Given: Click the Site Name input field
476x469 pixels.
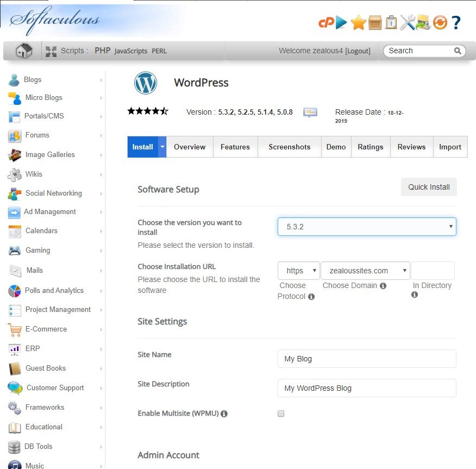Looking at the screenshot, I should (367, 359).
